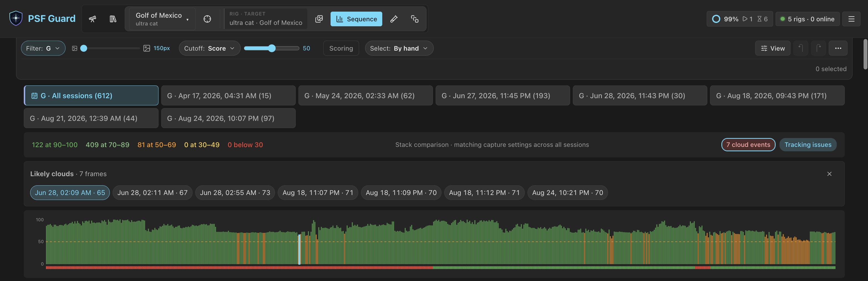Viewport: 868px width, 281px height.
Task: Open the hamburger menu
Action: [x=851, y=19]
